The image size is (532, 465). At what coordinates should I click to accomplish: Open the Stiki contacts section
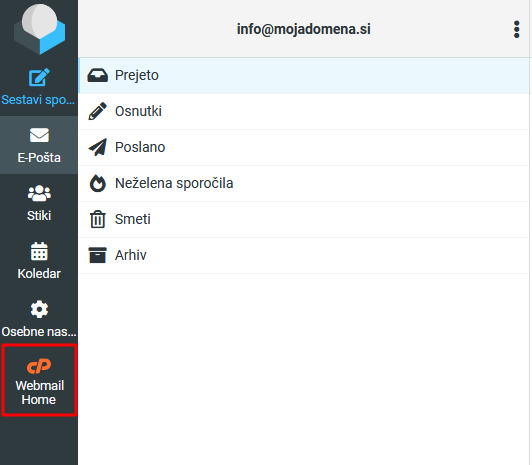click(39, 203)
